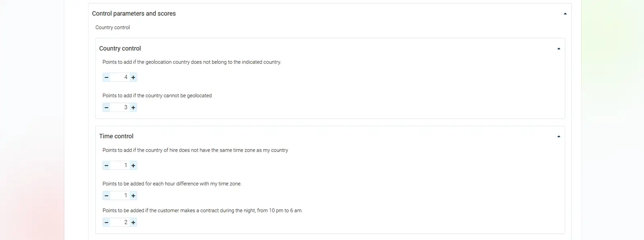Increase points when country cannot be geolocated
Viewport: 644px width, 240px height.
pyautogui.click(x=133, y=107)
